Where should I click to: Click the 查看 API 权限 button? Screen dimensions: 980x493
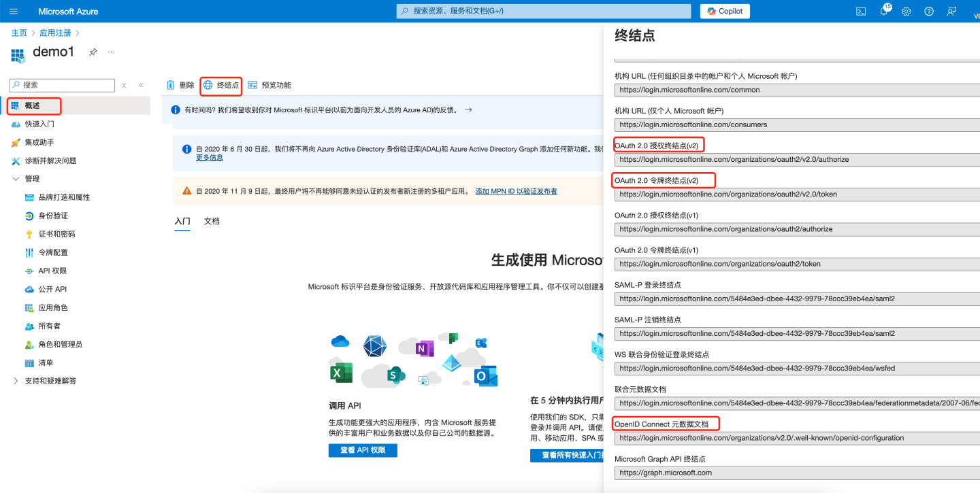point(363,450)
